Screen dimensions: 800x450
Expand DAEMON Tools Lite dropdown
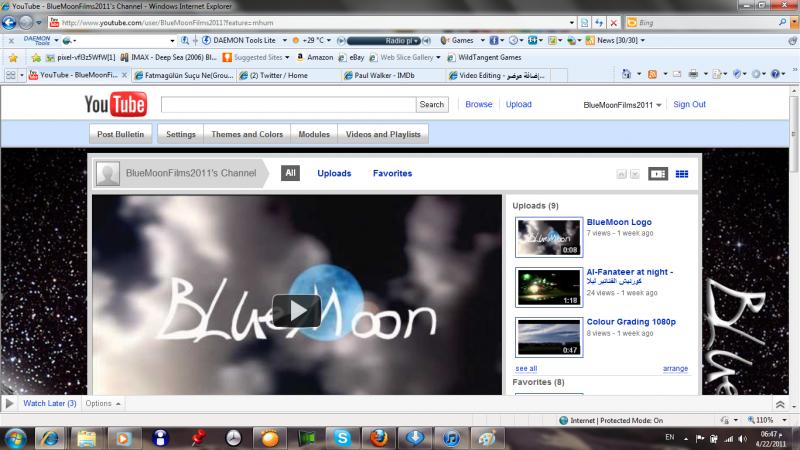tap(284, 40)
